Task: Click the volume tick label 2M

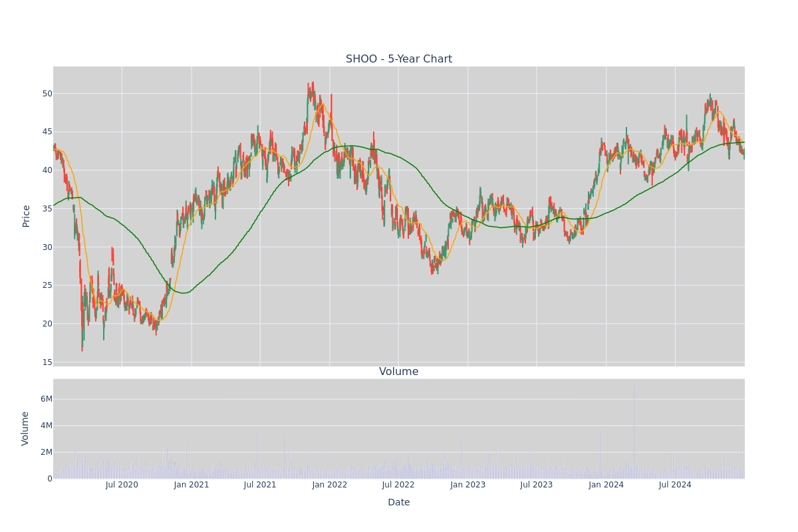Action: (x=47, y=452)
